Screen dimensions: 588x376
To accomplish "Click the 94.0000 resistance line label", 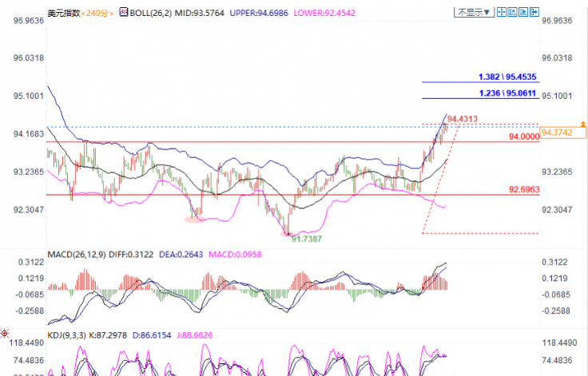I will pyautogui.click(x=524, y=137).
